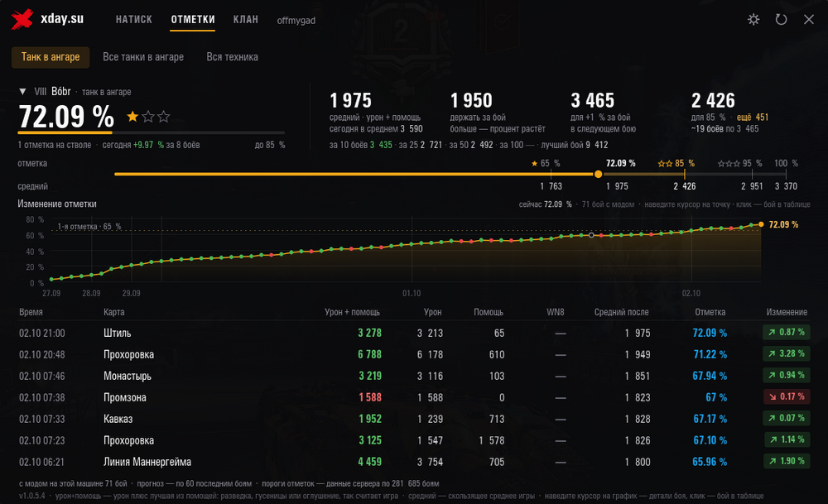Image resolution: width=828 pixels, height=504 pixels.
Task: Sort the table by the Время column
Action: (31, 312)
